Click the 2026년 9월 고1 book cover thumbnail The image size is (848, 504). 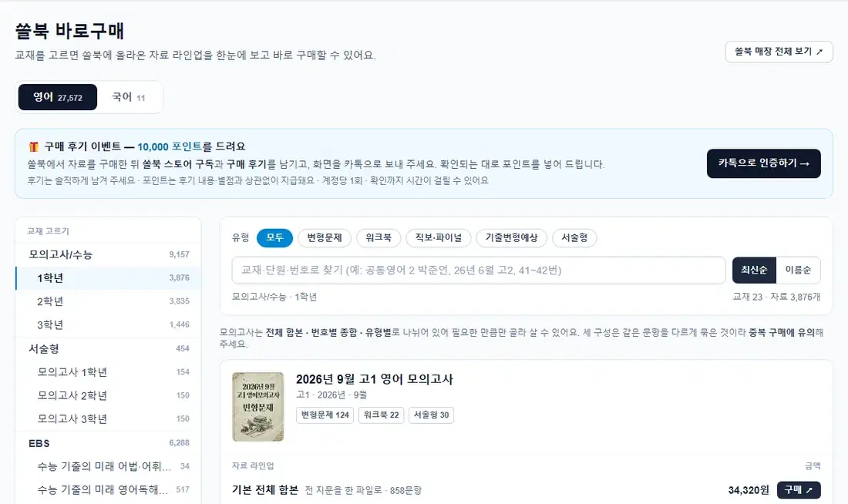click(258, 407)
